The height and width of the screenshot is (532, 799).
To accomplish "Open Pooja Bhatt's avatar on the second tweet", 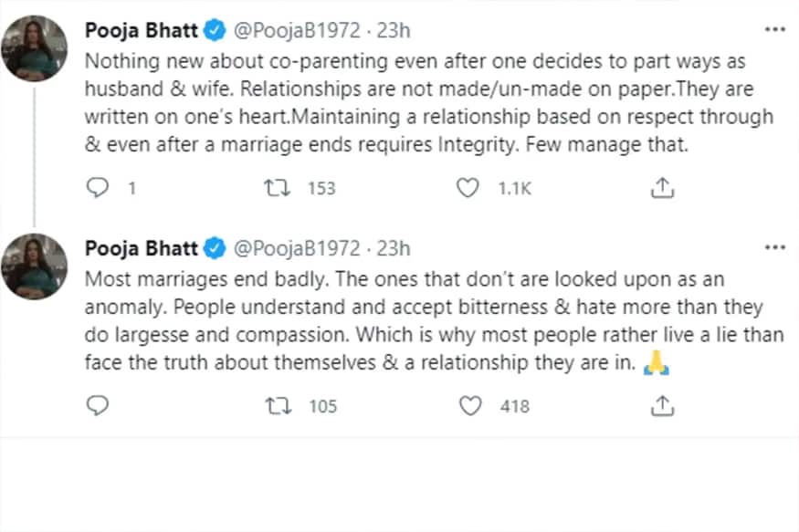I will click(x=35, y=266).
